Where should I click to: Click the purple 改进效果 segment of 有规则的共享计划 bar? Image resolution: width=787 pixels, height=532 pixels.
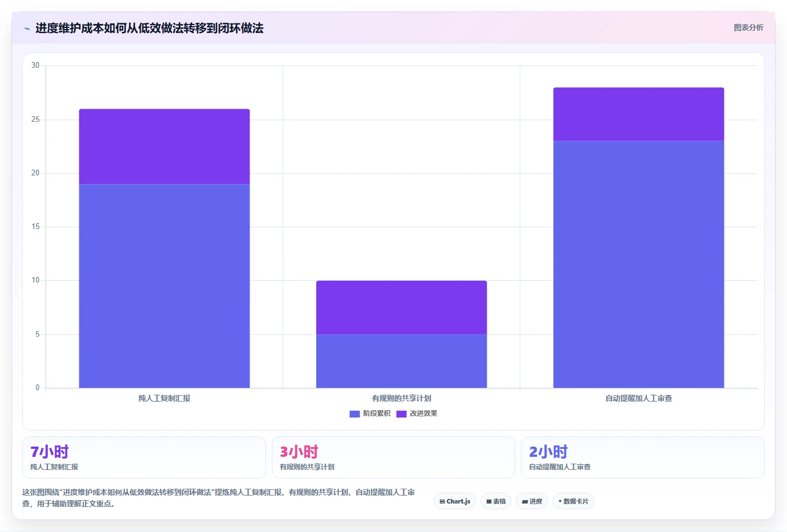pyautogui.click(x=401, y=308)
